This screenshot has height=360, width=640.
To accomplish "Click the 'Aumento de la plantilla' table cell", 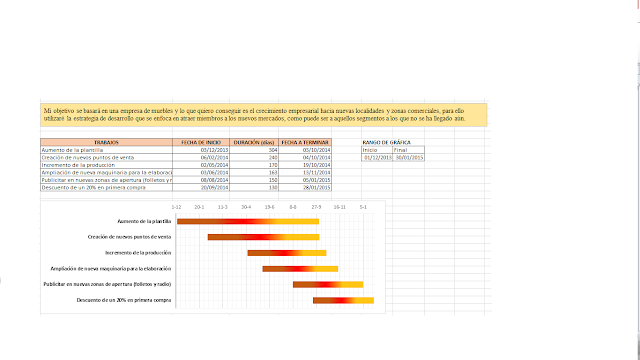I will 106,150.
